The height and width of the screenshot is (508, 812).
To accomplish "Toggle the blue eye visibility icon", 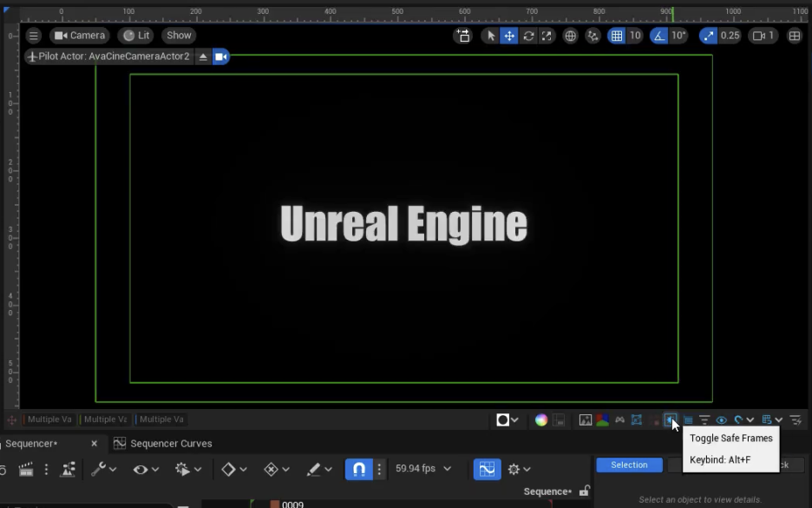I will point(722,420).
